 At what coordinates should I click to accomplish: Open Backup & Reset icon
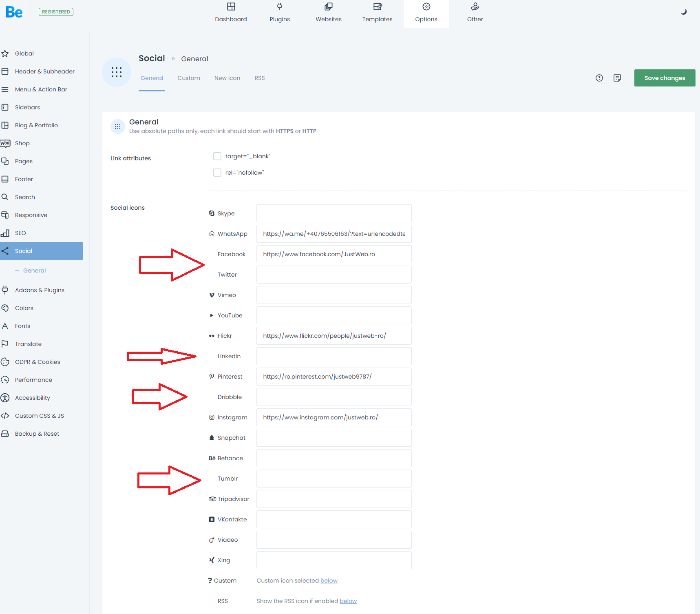[x=5, y=434]
